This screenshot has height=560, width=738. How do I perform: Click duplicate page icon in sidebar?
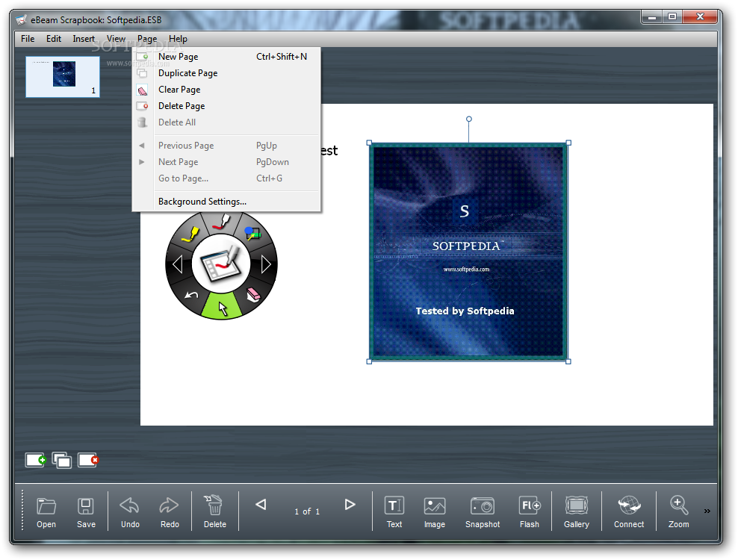(62, 460)
